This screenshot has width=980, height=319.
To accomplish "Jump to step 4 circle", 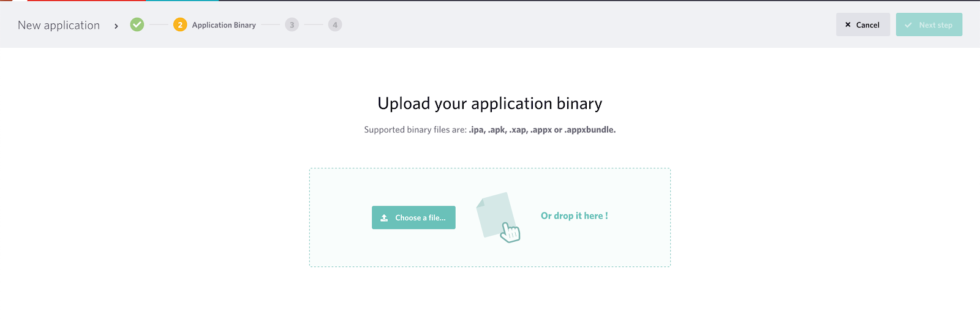I will [335, 24].
